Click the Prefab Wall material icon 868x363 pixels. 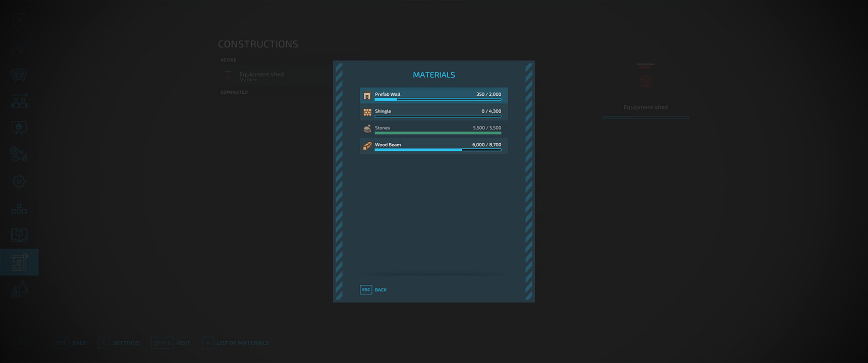click(367, 96)
